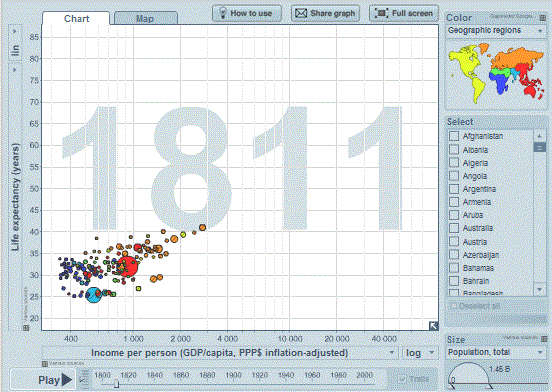552x392 pixels.
Task: Check the Albania checkbox
Action: pos(454,150)
